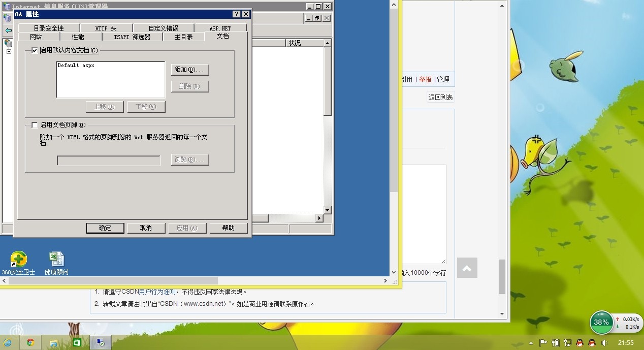Click the 38% memory usage floating widget

[601, 323]
